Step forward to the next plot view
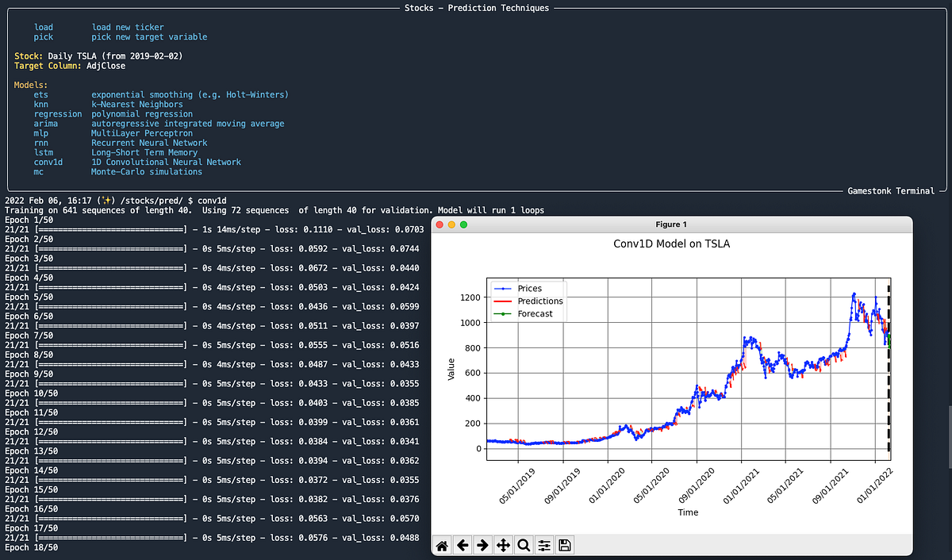This screenshot has width=952, height=560. [482, 545]
